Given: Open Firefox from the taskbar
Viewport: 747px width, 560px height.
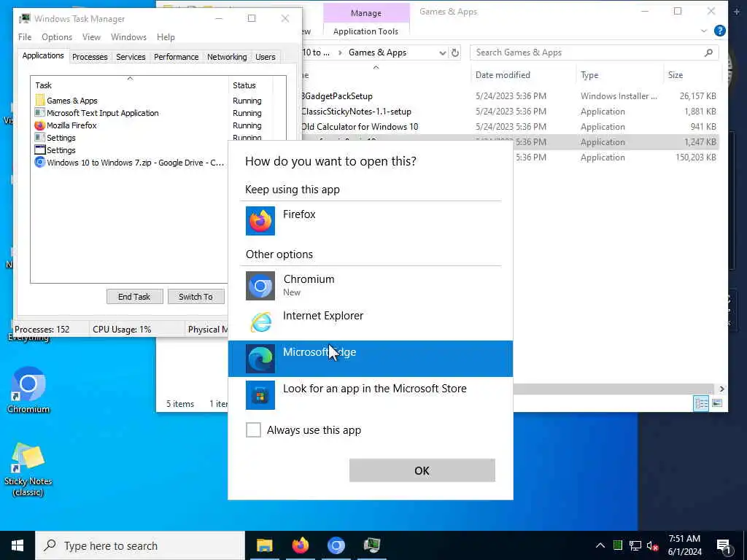Looking at the screenshot, I should pyautogui.click(x=300, y=545).
